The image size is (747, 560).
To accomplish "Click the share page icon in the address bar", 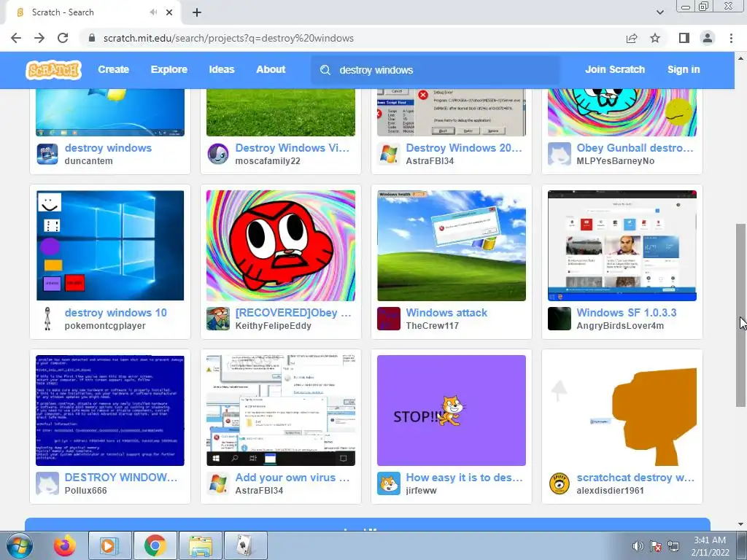I will point(632,38).
